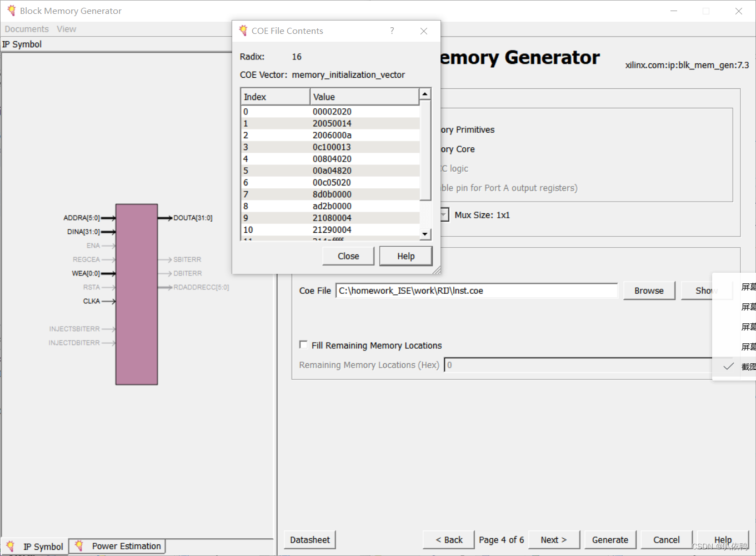The image size is (756, 556).
Task: Select row with value 21080004
Action: 331,218
